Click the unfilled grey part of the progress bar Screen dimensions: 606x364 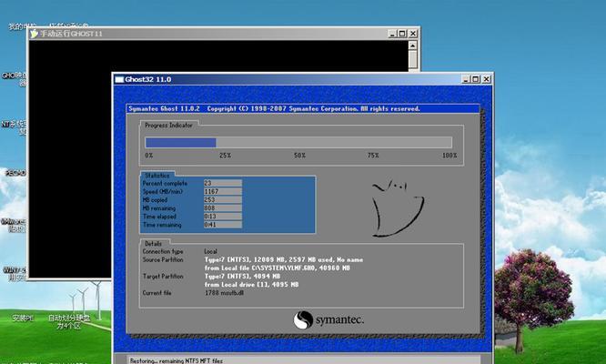[x=334, y=143]
